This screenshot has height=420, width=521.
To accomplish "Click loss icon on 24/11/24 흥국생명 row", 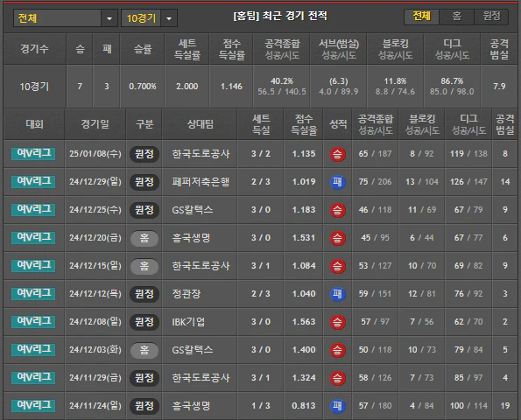I will [337, 406].
